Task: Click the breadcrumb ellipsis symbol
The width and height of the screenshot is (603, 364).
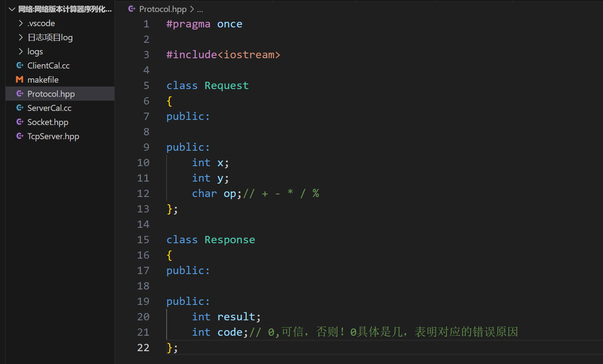Action: click(x=200, y=9)
